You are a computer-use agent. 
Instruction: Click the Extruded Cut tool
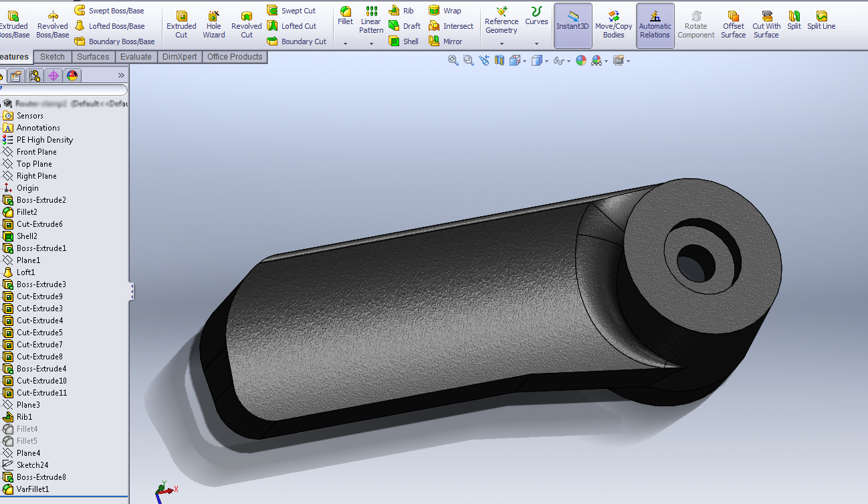pyautogui.click(x=181, y=24)
